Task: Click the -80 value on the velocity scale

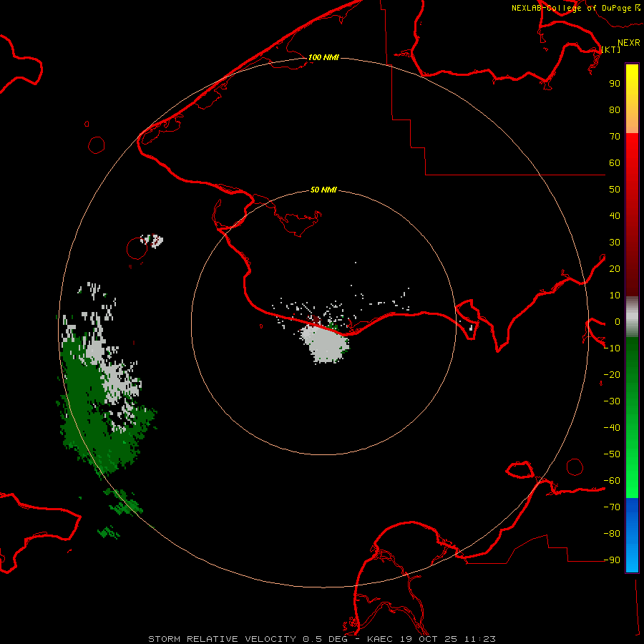Action: (612, 534)
